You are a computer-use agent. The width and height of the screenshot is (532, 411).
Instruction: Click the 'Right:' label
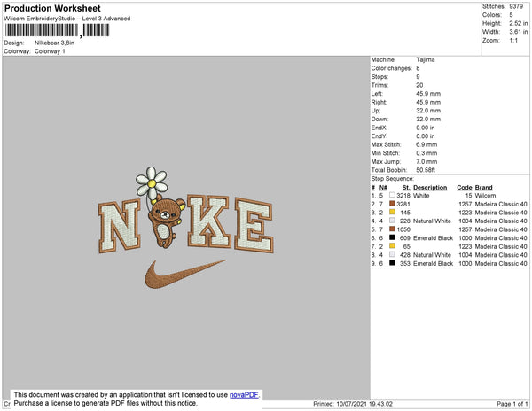coord(379,102)
